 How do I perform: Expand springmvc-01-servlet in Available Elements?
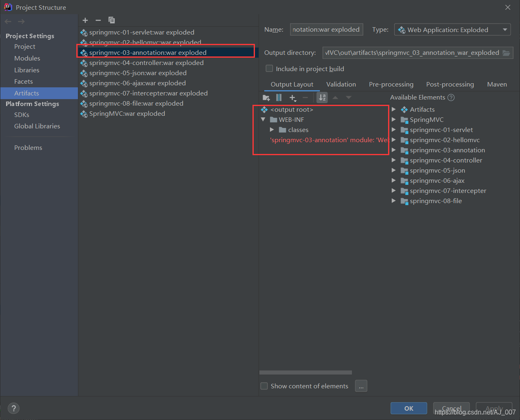pyautogui.click(x=393, y=130)
